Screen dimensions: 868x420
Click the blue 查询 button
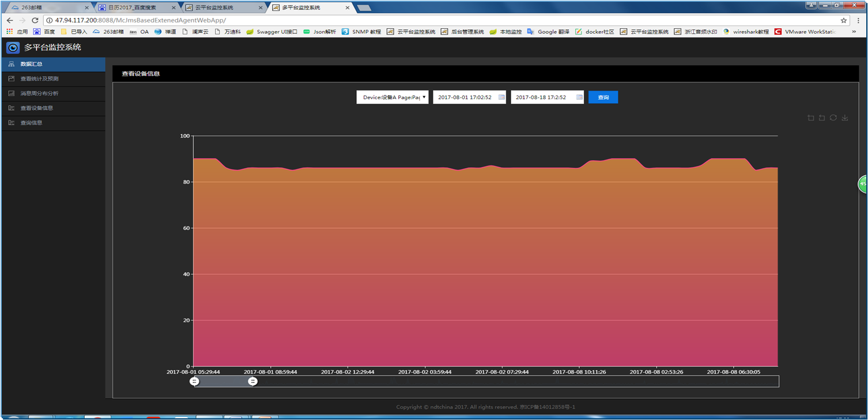click(x=603, y=97)
